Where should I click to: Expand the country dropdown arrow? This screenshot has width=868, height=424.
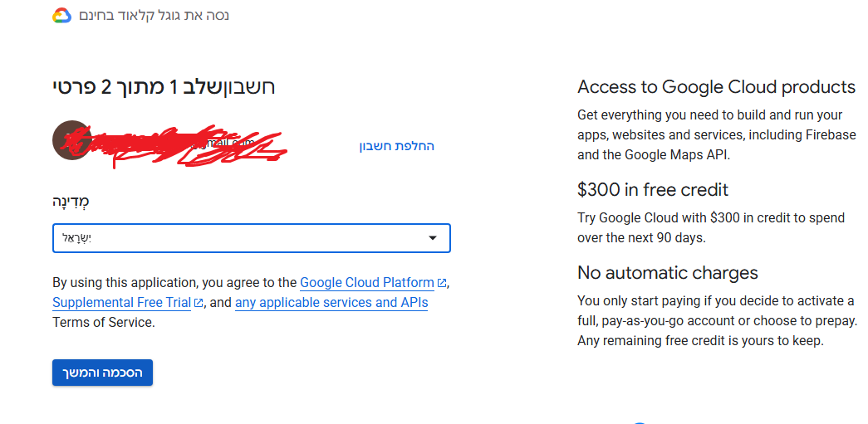pyautogui.click(x=432, y=238)
